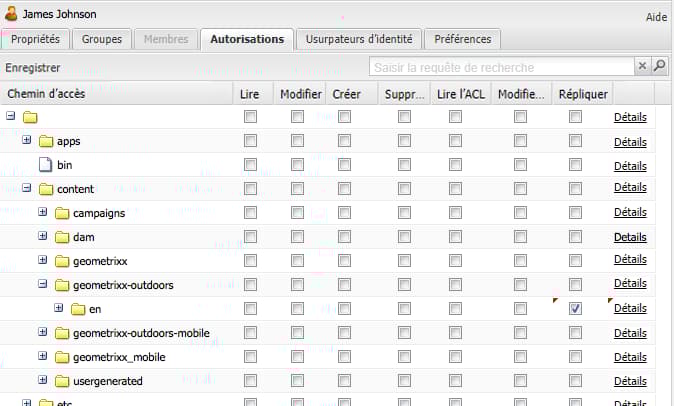Click the en folder icon
Screen dimensions: 674x406
(78, 309)
